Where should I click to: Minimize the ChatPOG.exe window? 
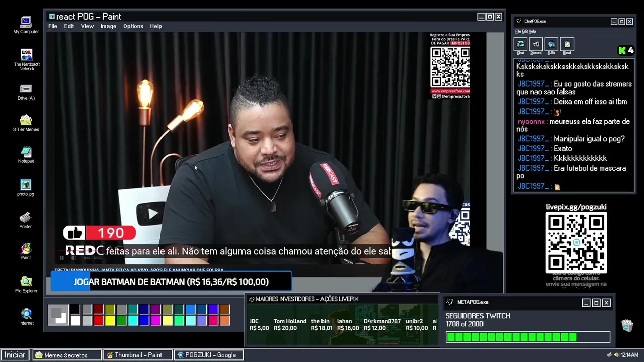[x=614, y=21]
